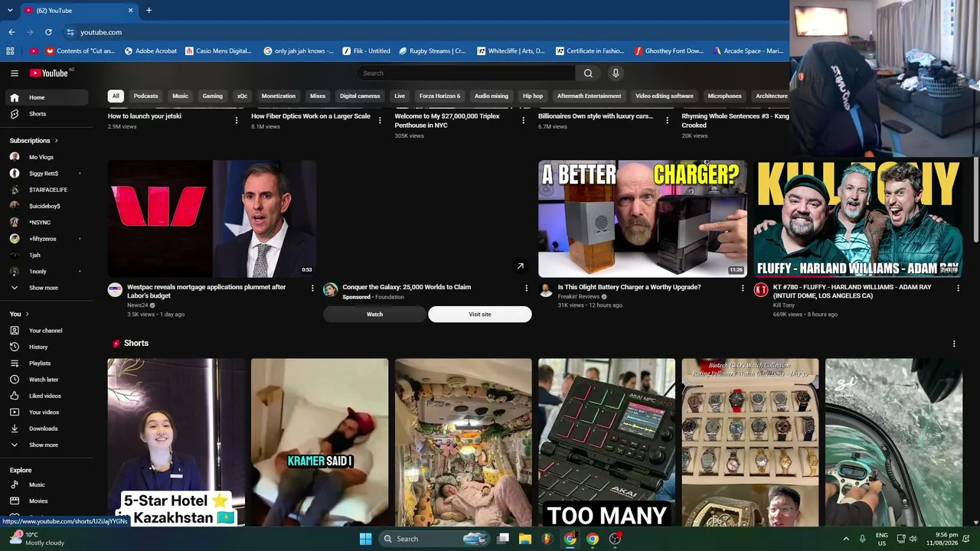Open Windows taskbar Search box

[x=434, y=539]
